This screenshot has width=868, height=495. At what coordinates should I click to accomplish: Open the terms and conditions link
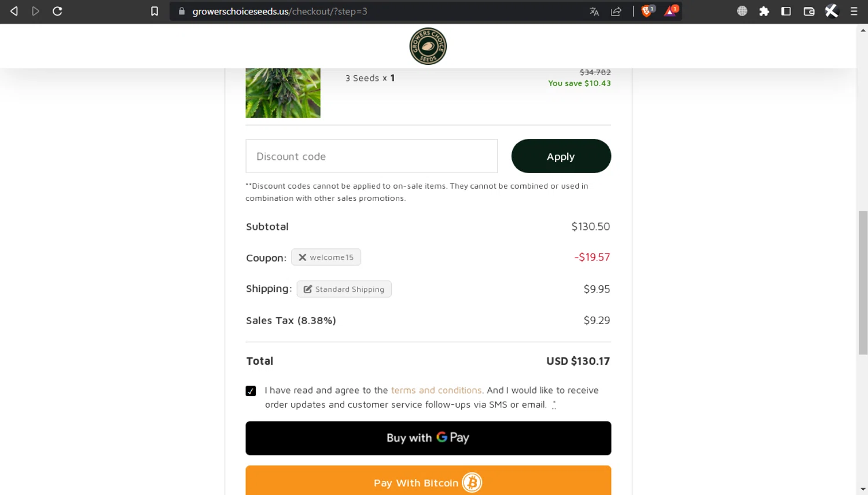[x=436, y=390]
